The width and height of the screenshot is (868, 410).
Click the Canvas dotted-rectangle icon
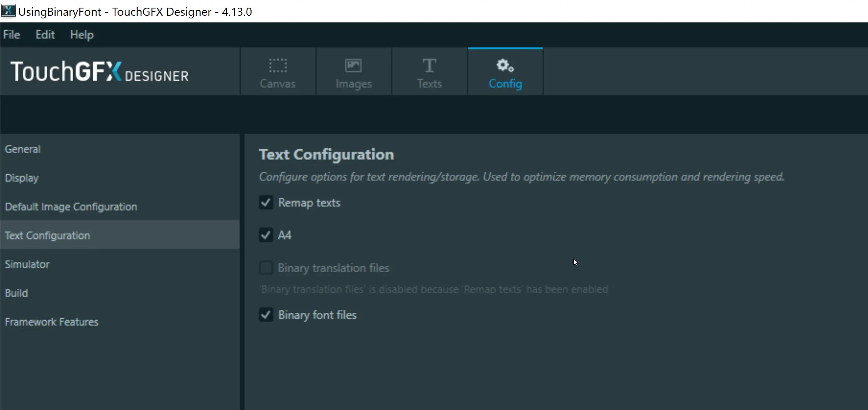coord(278,66)
